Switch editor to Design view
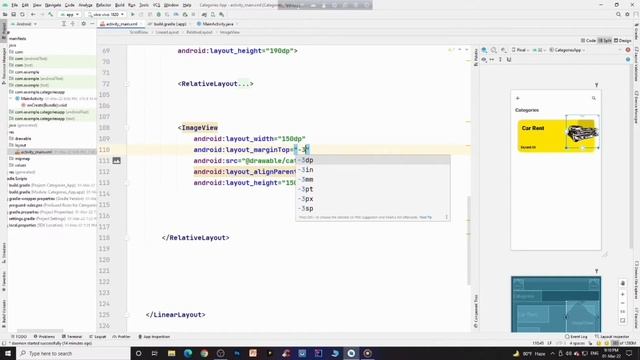 click(623, 41)
